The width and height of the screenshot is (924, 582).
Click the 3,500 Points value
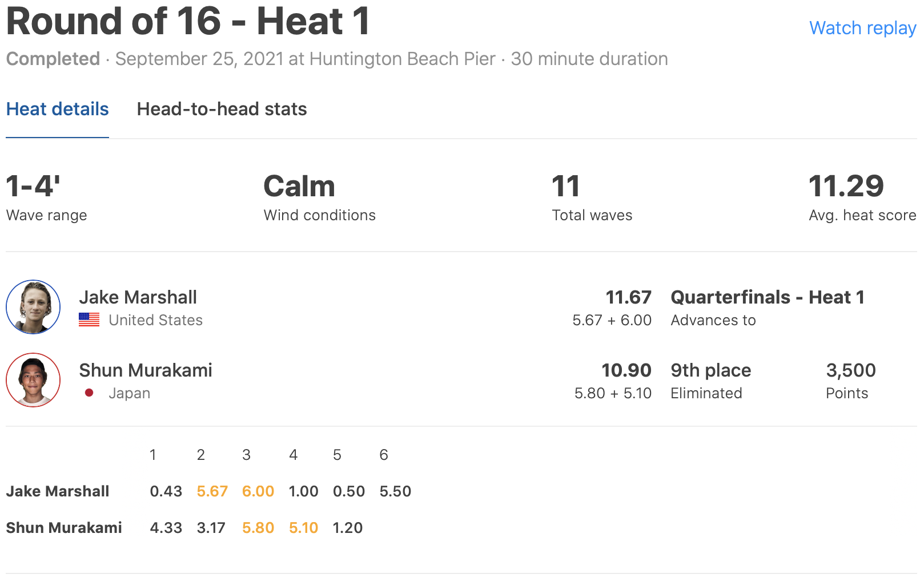pos(850,370)
